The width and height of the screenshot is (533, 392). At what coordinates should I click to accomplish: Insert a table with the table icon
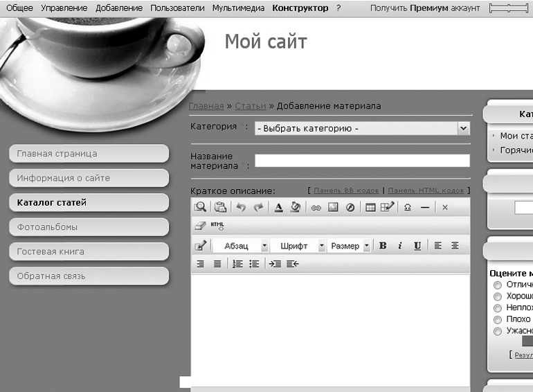click(x=370, y=207)
